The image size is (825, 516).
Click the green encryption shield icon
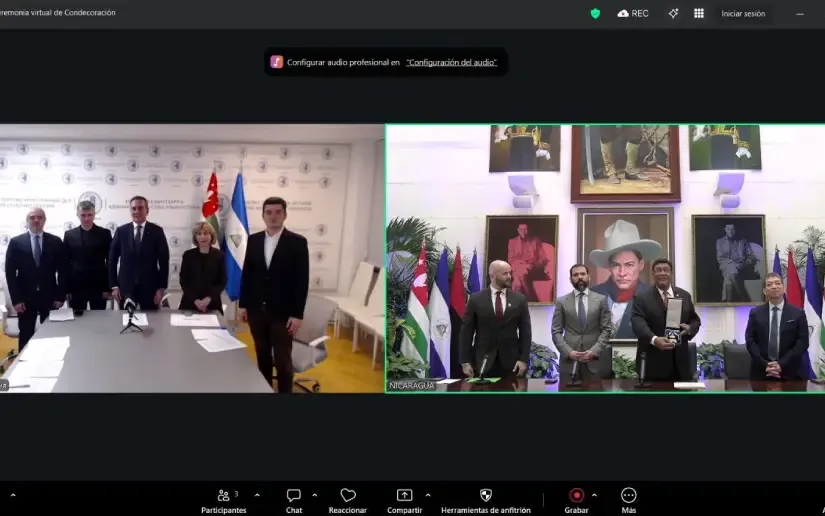tap(595, 13)
